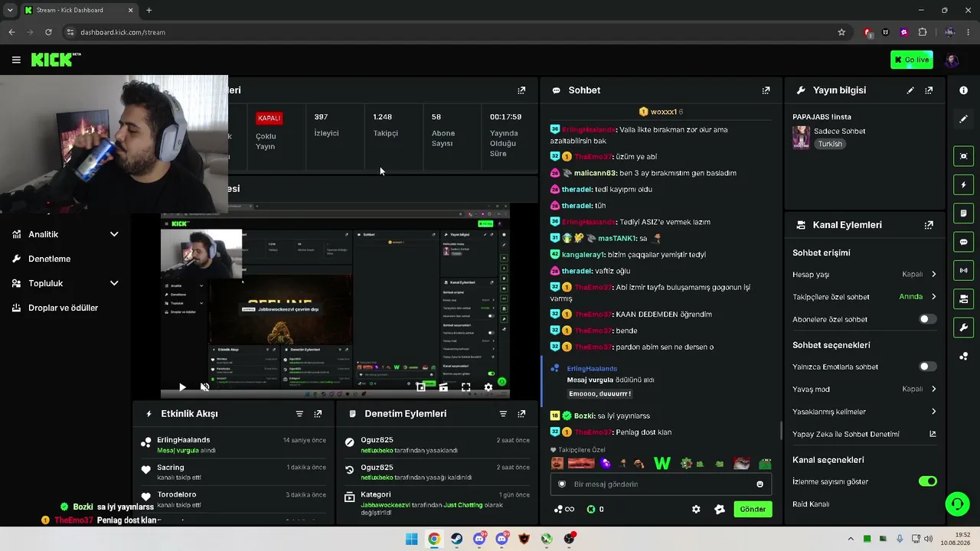This screenshot has height=551, width=980.
Task: Click the Turkish language tag
Action: (x=830, y=144)
